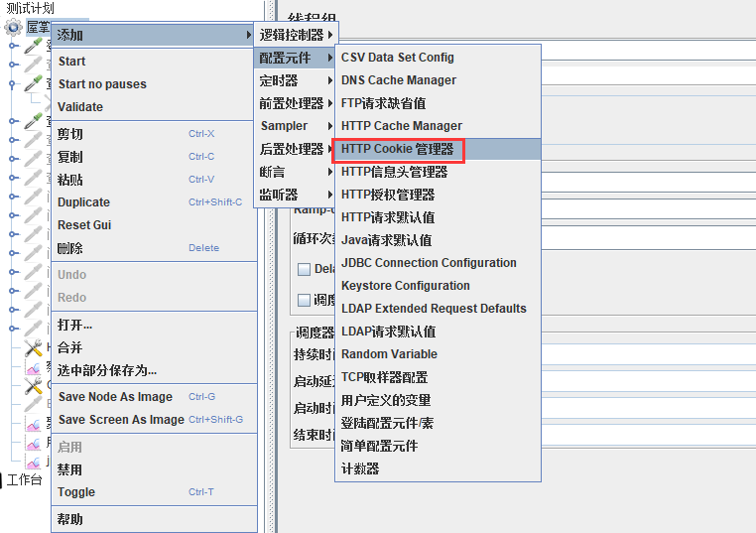Expand the 前置处理器 submenu
756x533 pixels.
coord(296,103)
